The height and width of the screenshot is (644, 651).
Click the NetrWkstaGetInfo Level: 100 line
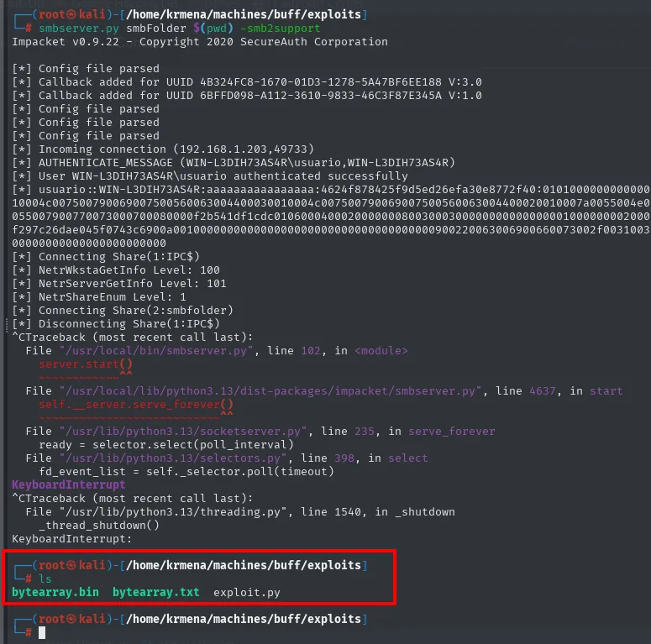point(115,270)
